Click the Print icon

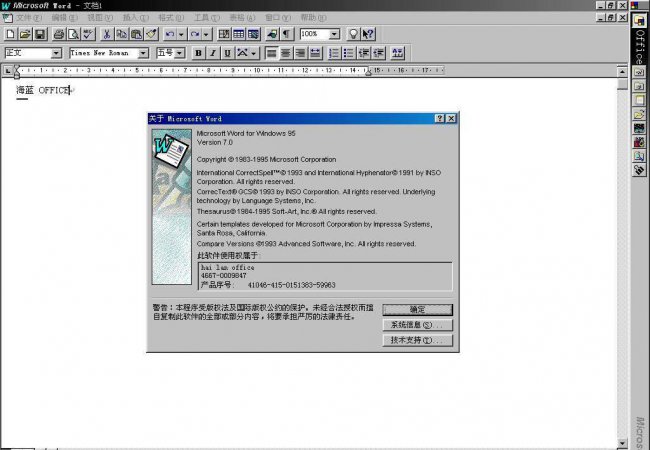click(x=59, y=34)
